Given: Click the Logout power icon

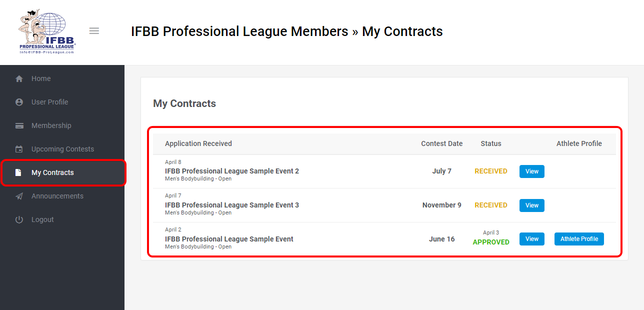Looking at the screenshot, I should 19,219.
